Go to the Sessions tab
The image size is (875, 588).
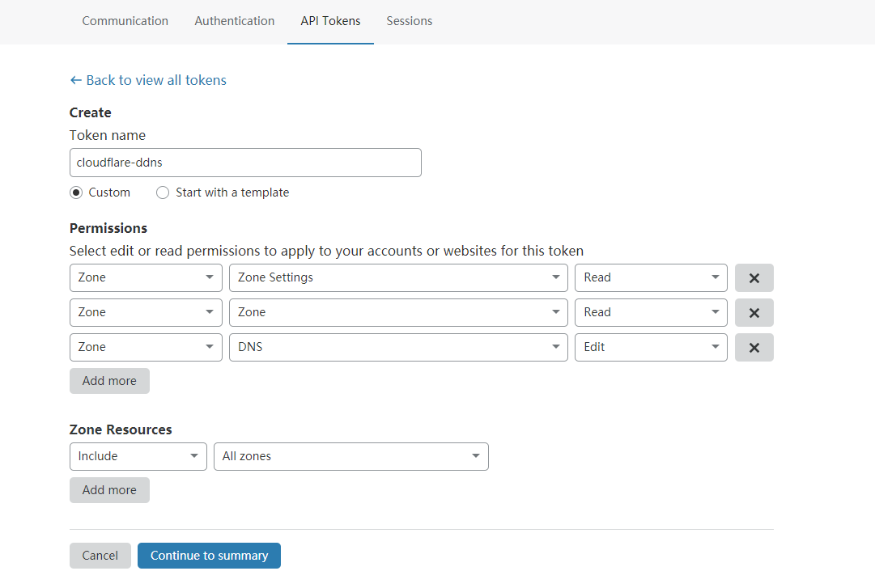[x=410, y=21]
